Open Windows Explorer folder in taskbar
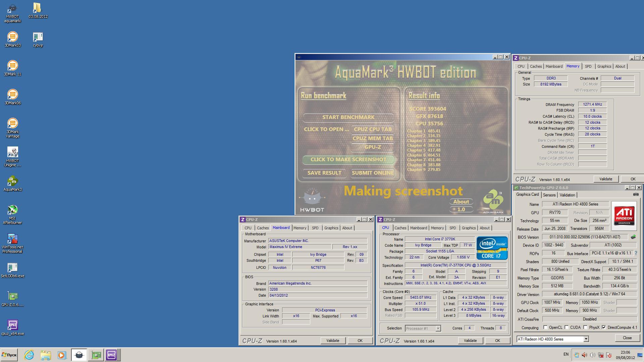Viewport: 644px width, 362px height. [x=45, y=355]
